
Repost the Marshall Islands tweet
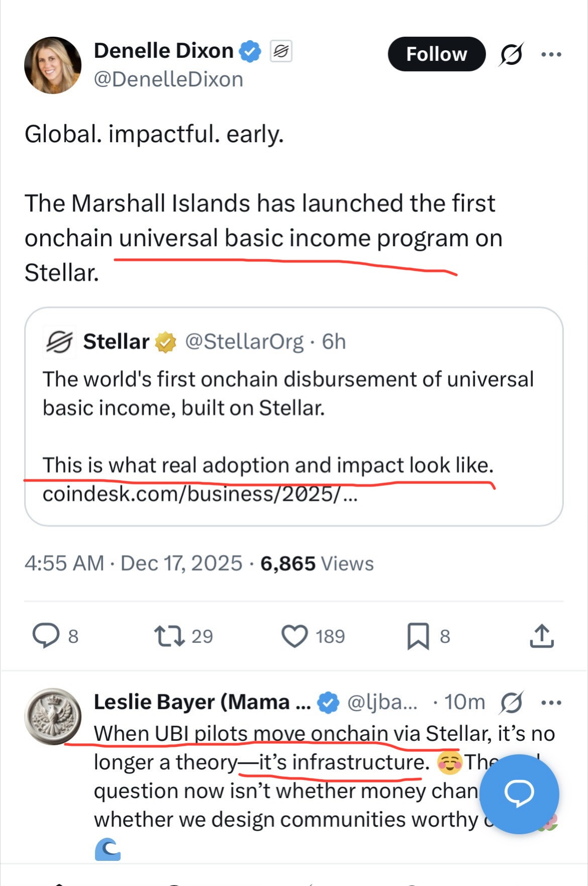170,636
